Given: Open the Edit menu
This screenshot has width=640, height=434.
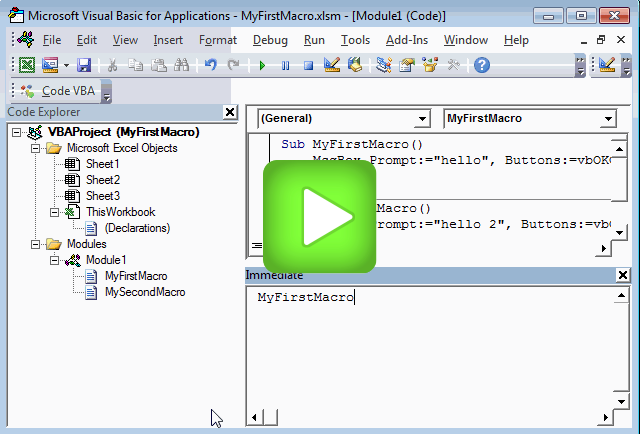Looking at the screenshot, I should pyautogui.click(x=87, y=40).
